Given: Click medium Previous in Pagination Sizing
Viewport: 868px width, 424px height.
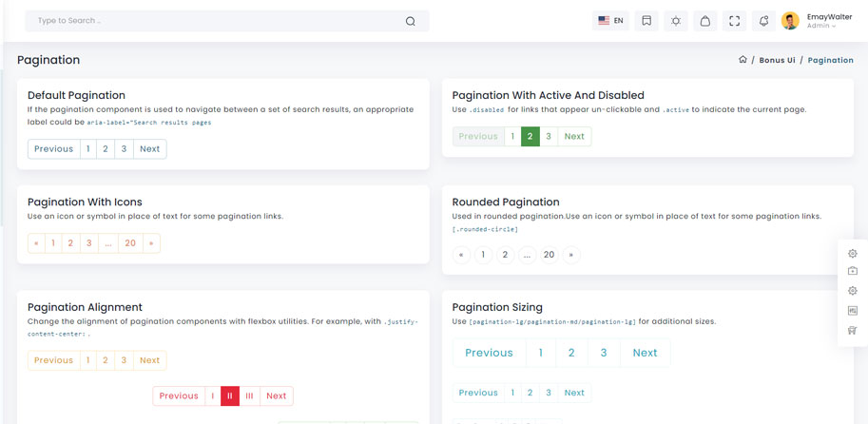Looking at the screenshot, I should click(x=478, y=393).
